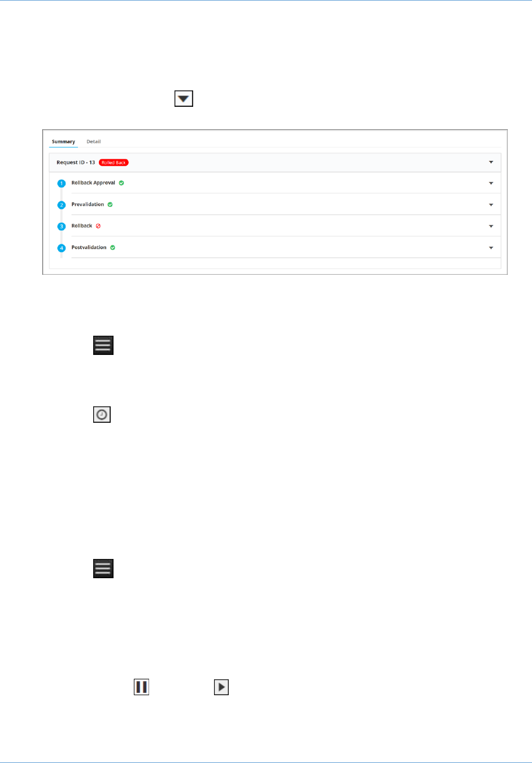Expand the Rollback step details
The image size is (532, 763).
click(x=491, y=226)
